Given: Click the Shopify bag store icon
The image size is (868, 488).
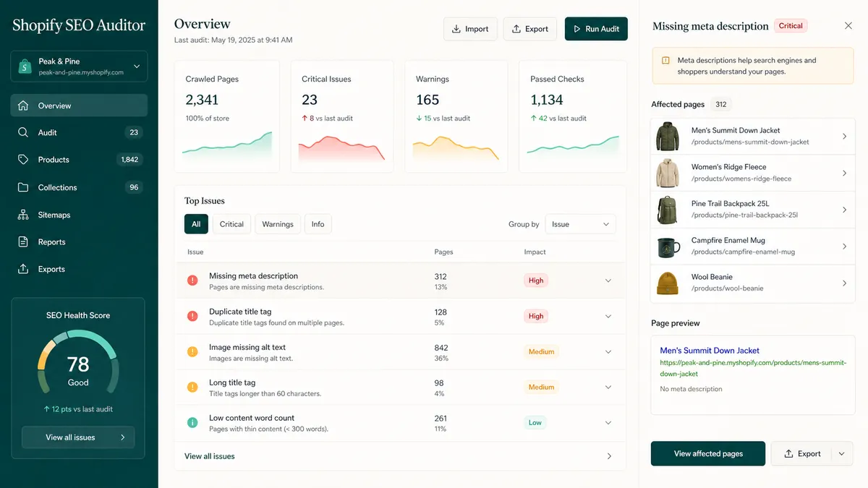Looking at the screenshot, I should 25,67.
